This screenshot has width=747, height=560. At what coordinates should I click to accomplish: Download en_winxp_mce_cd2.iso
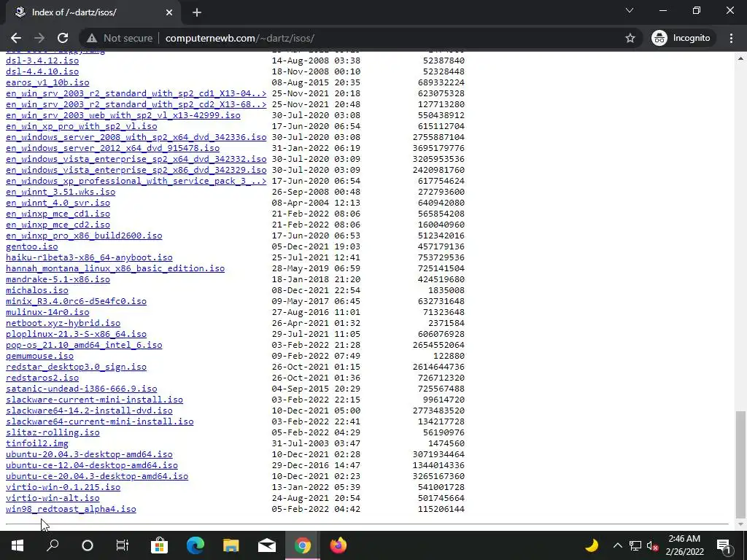pyautogui.click(x=58, y=225)
